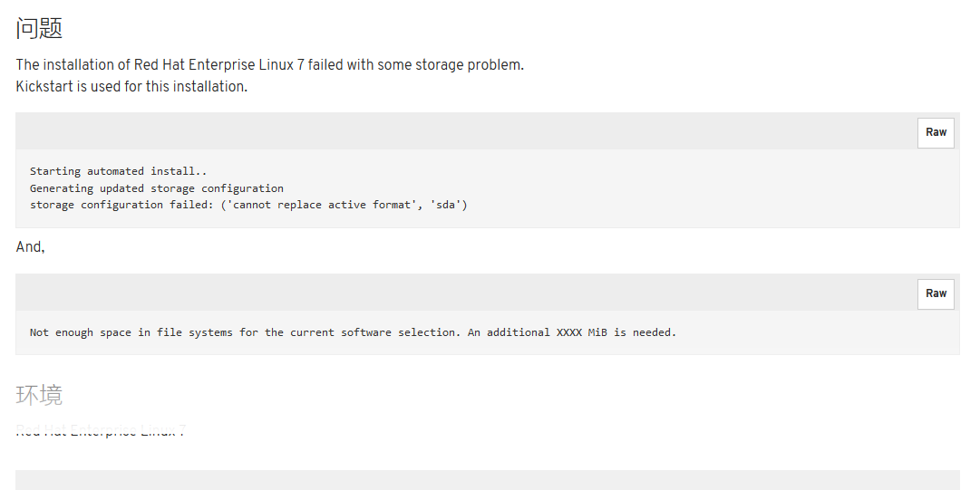Click the faded 'Red Hat Enterprise Linux 7' text under 环境
The image size is (980, 490).
click(101, 431)
